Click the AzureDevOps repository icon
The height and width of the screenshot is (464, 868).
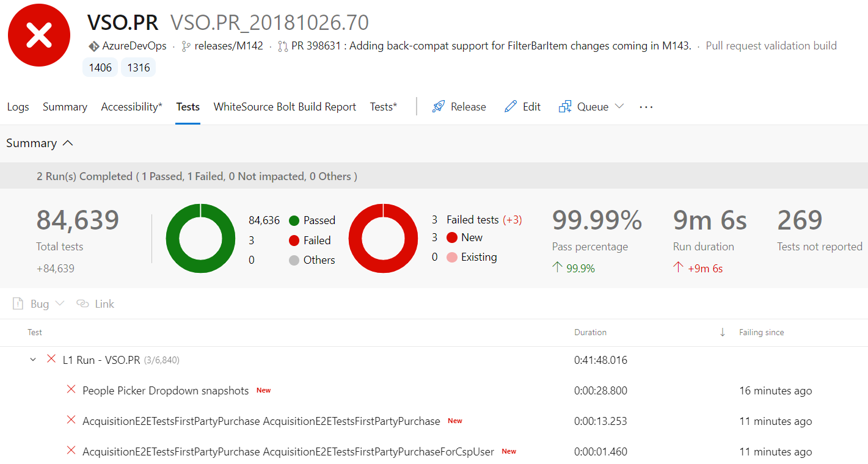(x=94, y=46)
